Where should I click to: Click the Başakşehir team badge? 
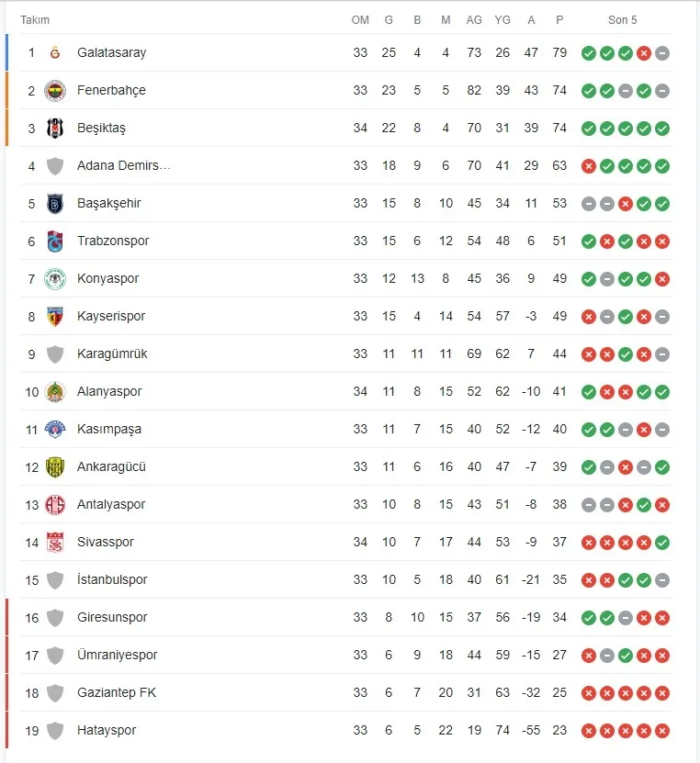[55, 203]
